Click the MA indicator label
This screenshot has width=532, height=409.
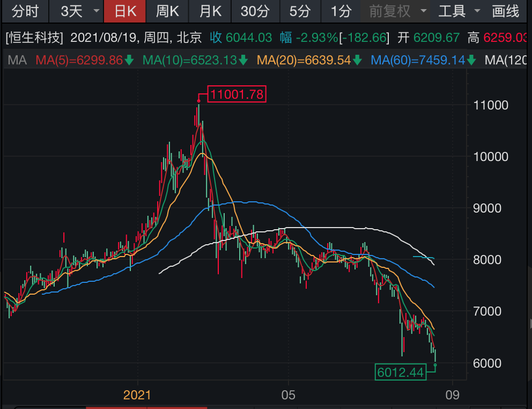pos(17,61)
